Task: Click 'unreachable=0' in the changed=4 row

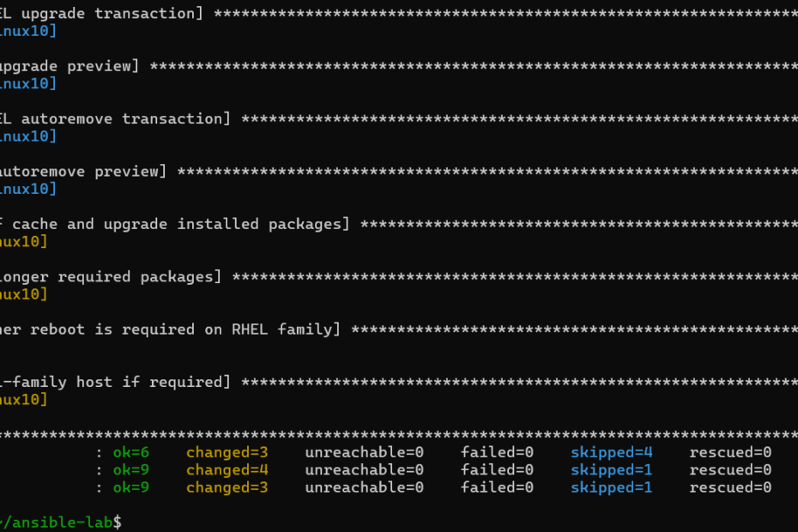Action: tap(364, 470)
